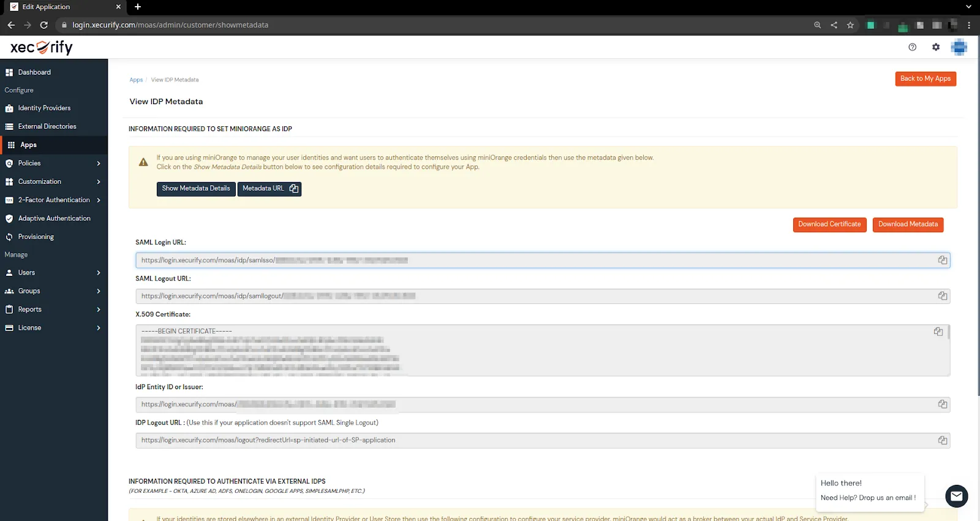980x521 pixels.
Task: Click the Apps grid icon
Action: pos(11,145)
